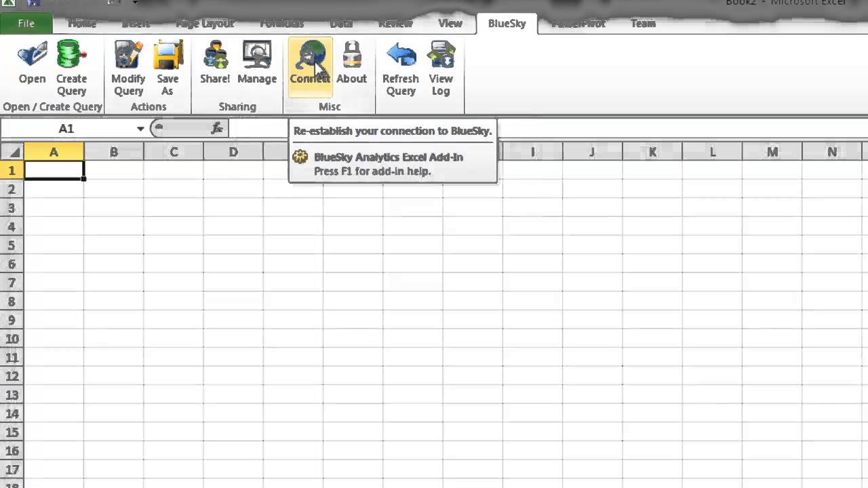The height and width of the screenshot is (488, 868).
Task: Click the Open query icon
Action: pos(32,55)
